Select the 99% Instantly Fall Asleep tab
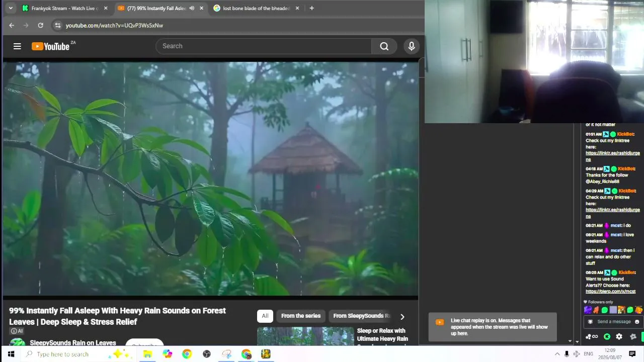 (x=156, y=8)
